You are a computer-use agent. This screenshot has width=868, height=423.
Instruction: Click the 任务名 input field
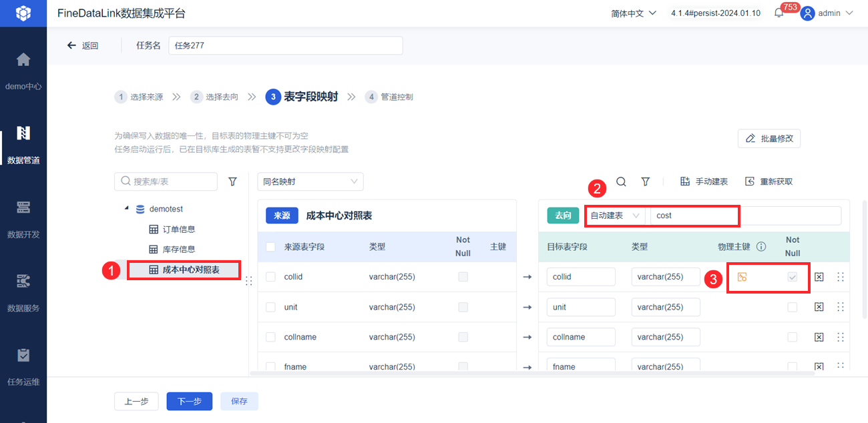286,45
